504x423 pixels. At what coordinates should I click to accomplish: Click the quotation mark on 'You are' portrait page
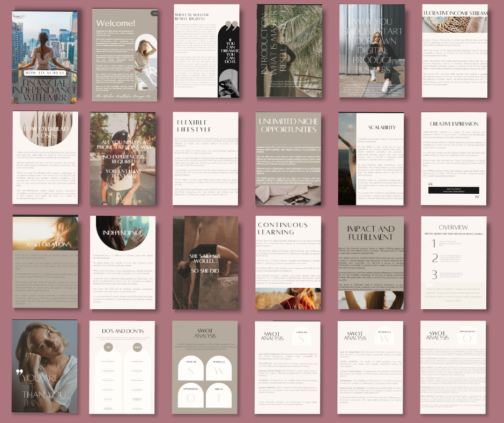click(20, 372)
